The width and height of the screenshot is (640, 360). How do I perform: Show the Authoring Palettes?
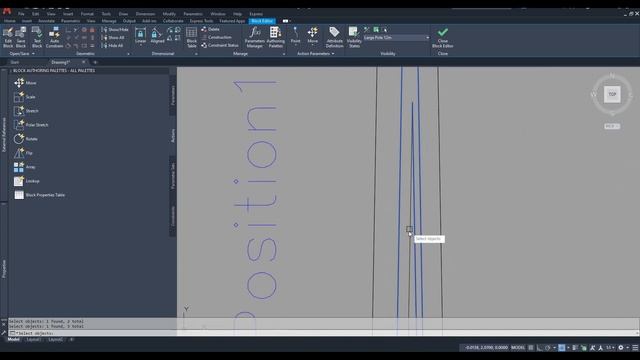coord(276,37)
